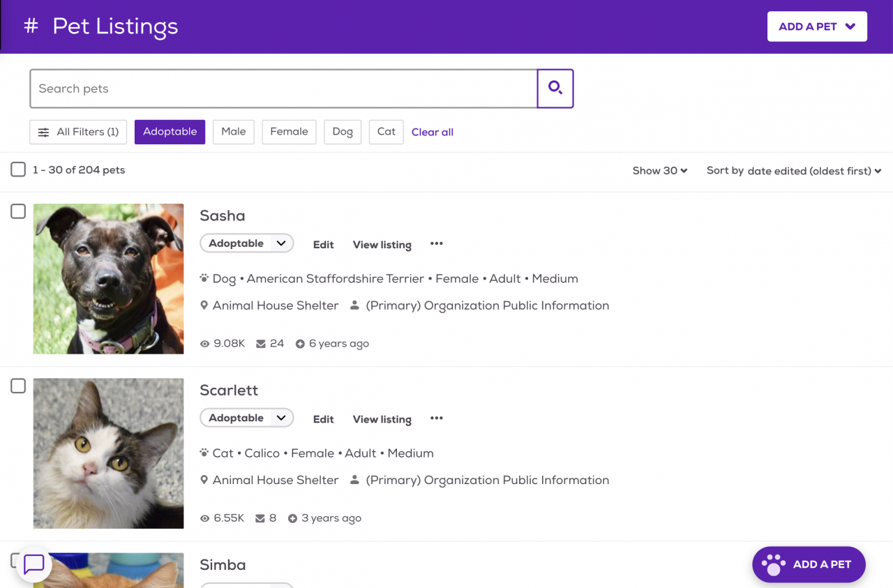893x588 pixels.
Task: Click the envelope inquiries icon for Scarlett
Action: (260, 518)
